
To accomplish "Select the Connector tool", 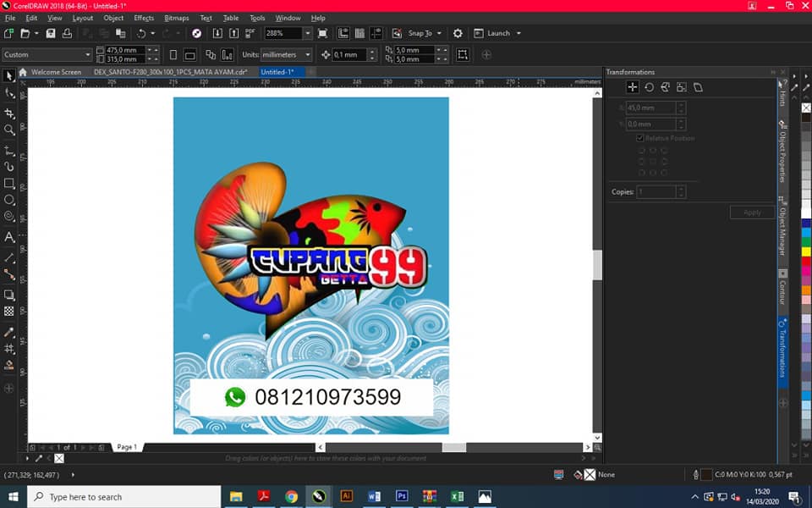I will point(8,274).
